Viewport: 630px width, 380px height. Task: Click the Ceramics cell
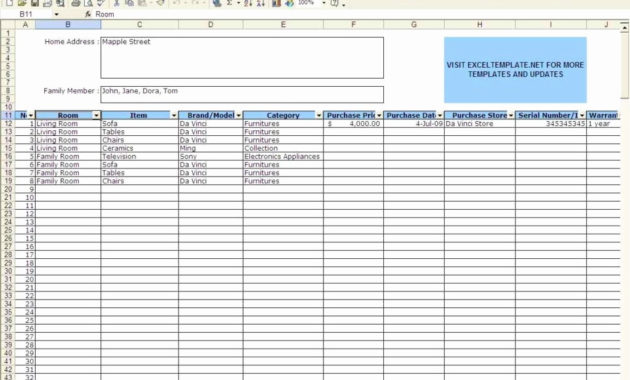tap(139, 148)
